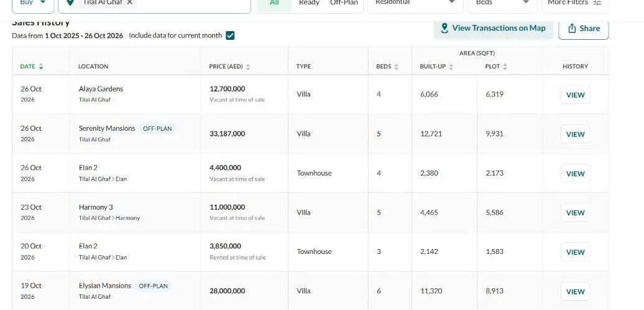Click the TYPE column header
Screen dimensions: 644x310
(x=303, y=67)
